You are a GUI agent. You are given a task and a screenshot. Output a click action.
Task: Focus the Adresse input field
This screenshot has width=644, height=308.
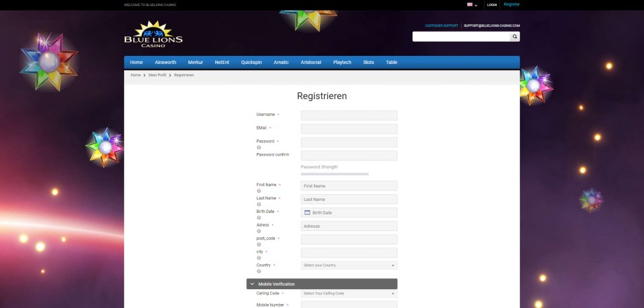(x=349, y=226)
